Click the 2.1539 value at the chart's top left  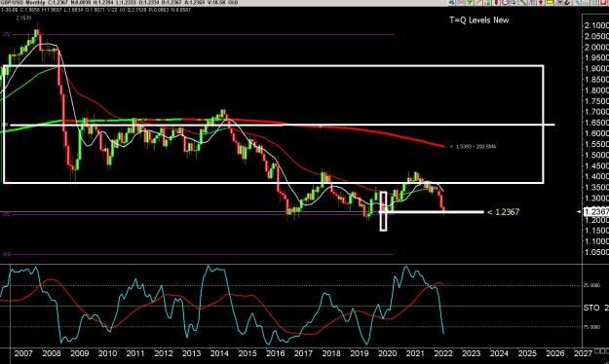tap(23, 18)
